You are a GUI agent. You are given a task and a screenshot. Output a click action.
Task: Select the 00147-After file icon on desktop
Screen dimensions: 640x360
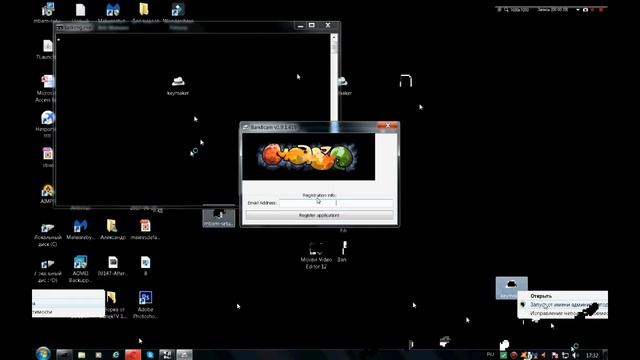coord(113,266)
